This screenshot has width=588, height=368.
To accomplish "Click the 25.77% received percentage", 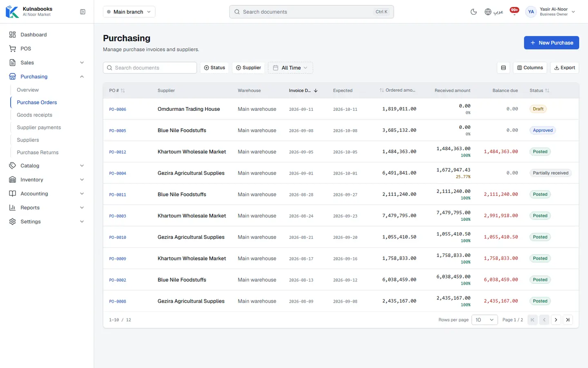I will (x=463, y=177).
